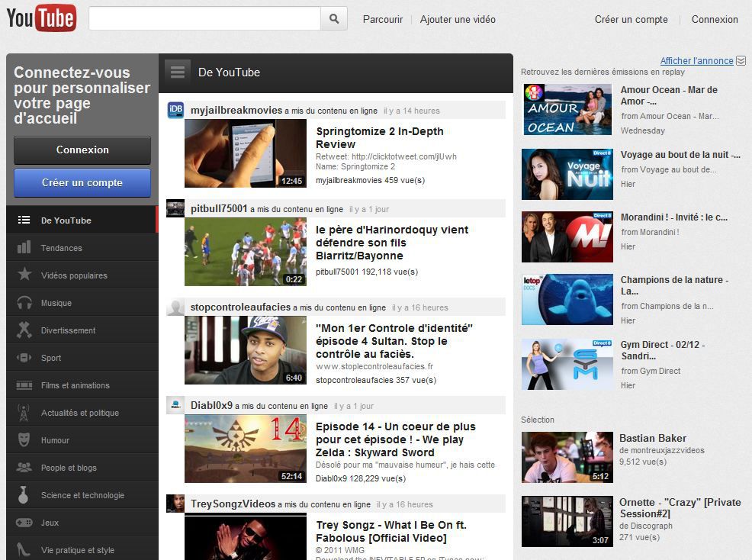Click the 'de Discograph' channel text
The width and height of the screenshot is (752, 560).
click(645, 526)
